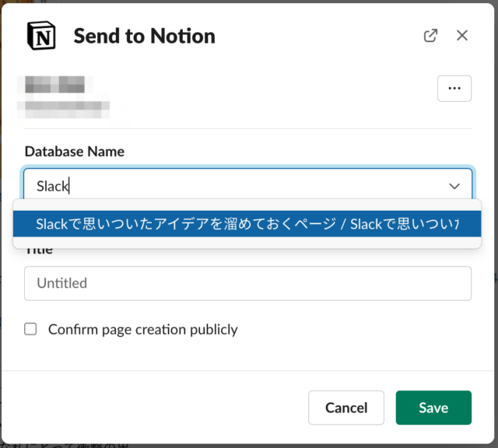498x448 pixels.
Task: Open the dialog in a new window
Action: click(430, 36)
